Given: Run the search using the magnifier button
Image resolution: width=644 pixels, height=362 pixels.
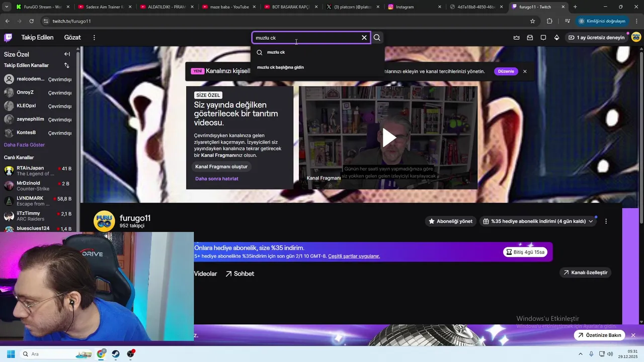Looking at the screenshot, I should (377, 38).
